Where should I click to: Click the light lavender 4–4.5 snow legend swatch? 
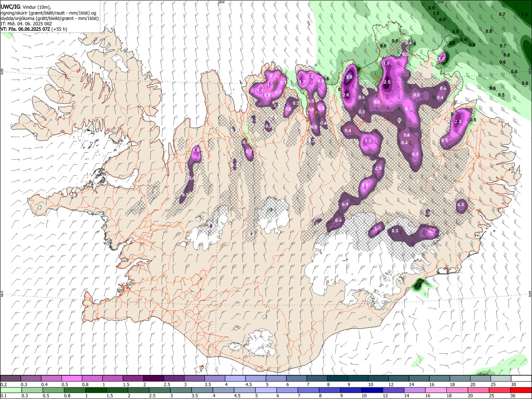(235, 379)
